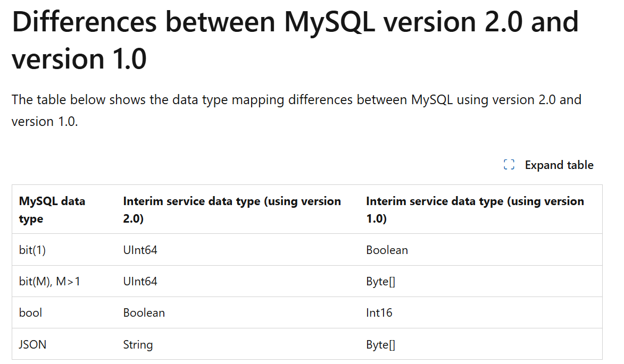Click the intro paragraph about data type mapping
Viewport: 624px width, 364px height.
coord(296,111)
